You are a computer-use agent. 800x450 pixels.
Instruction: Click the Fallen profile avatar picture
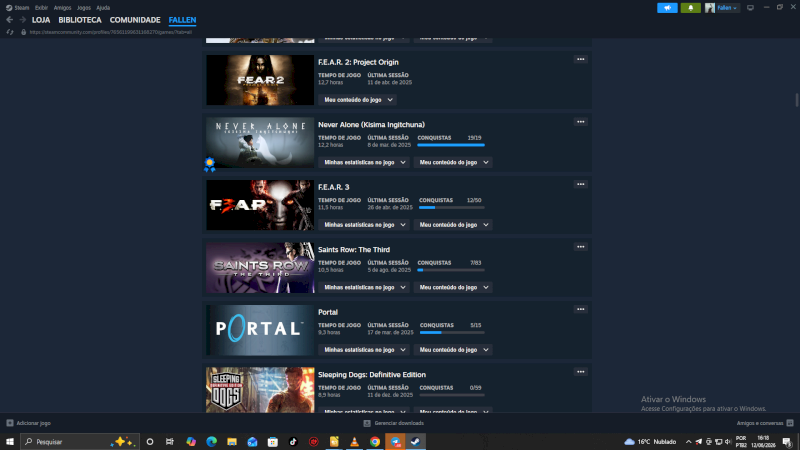pyautogui.click(x=710, y=8)
